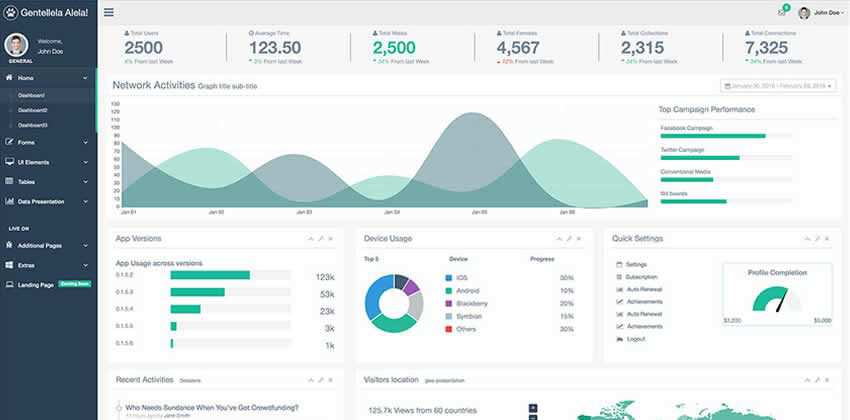The image size is (850, 420).
Task: Open the John Doe user dropdown
Action: pos(821,13)
